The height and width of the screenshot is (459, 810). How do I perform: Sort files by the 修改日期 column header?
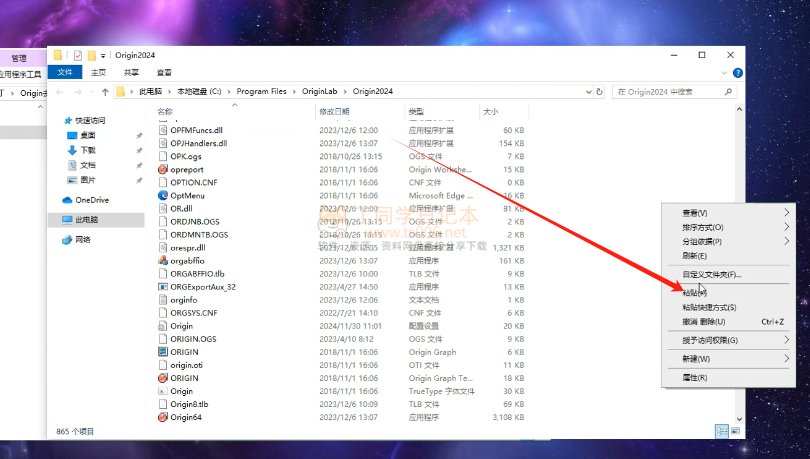click(x=334, y=111)
